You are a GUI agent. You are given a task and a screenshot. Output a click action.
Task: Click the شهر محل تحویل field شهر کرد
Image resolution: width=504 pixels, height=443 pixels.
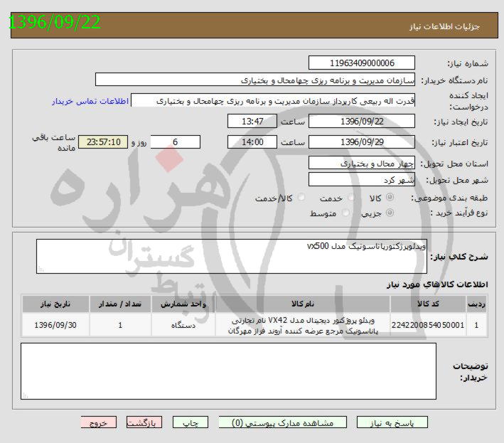362,179
